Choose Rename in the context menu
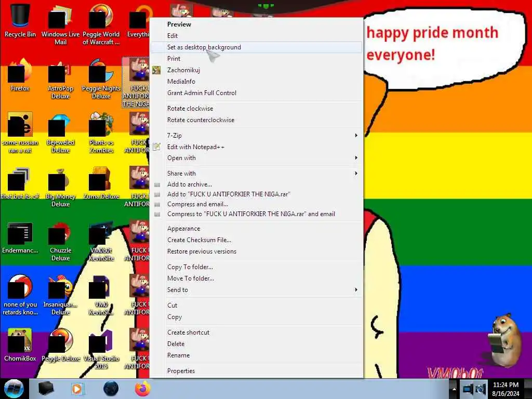 [256, 355]
